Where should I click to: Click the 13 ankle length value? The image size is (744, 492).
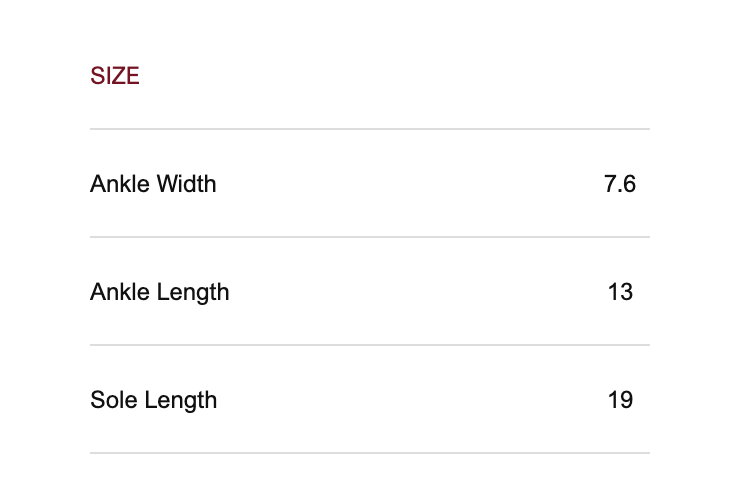coord(620,292)
